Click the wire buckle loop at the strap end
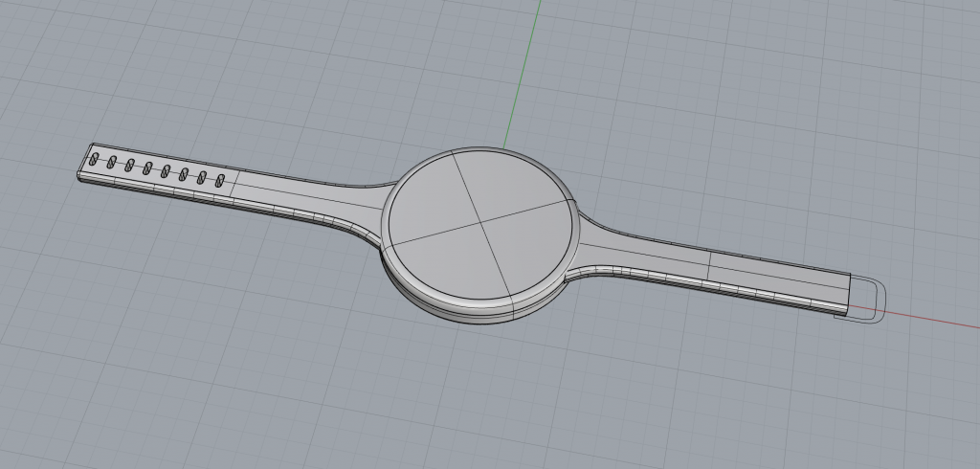Image resolution: width=980 pixels, height=469 pixels. [x=878, y=299]
